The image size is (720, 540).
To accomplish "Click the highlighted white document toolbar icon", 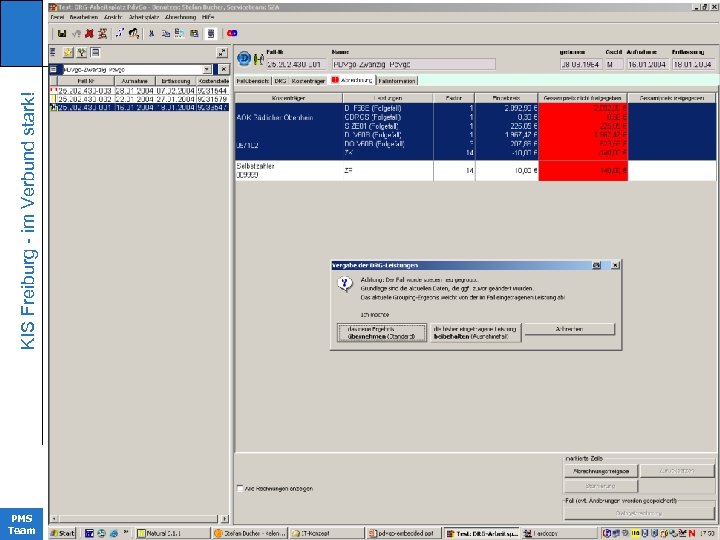I will 211,34.
